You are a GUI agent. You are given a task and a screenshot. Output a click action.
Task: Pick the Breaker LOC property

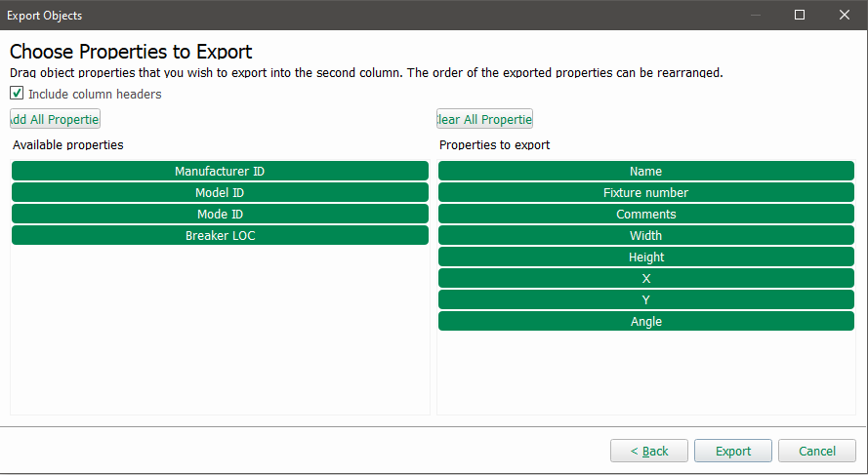(x=220, y=235)
